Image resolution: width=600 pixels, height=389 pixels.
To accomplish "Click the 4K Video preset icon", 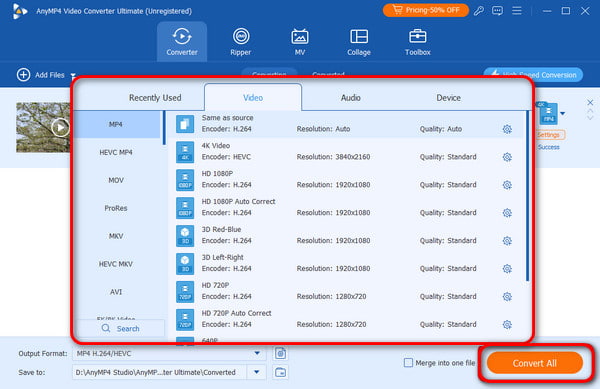I will point(185,152).
